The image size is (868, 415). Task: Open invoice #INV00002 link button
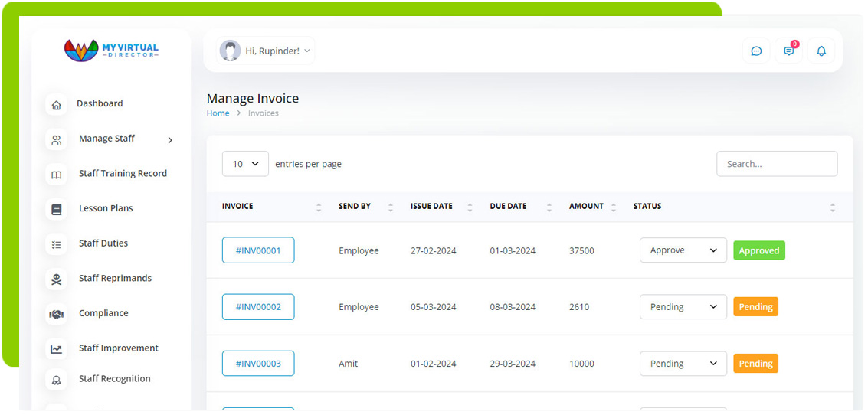(258, 306)
